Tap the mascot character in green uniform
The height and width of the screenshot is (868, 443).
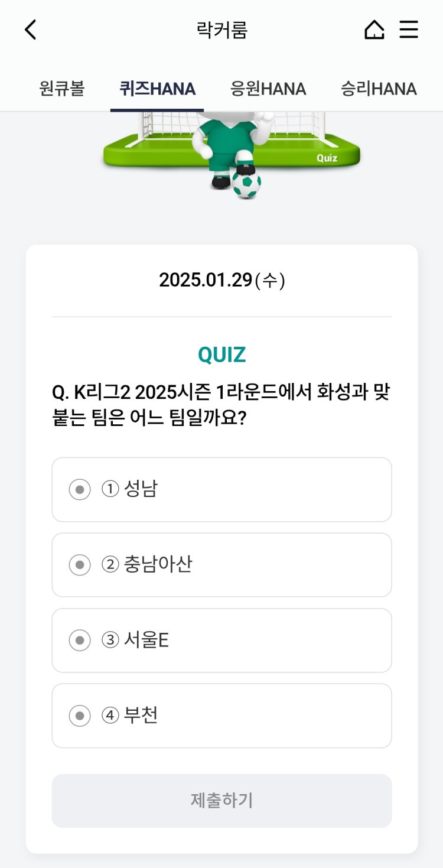tap(227, 145)
